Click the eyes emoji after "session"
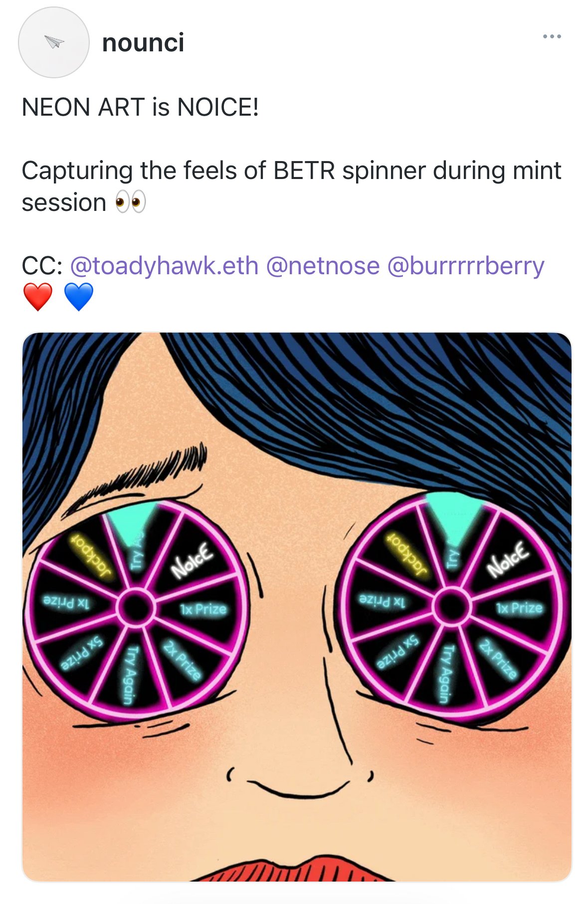Viewport: 588px width, 904px height. [x=131, y=203]
